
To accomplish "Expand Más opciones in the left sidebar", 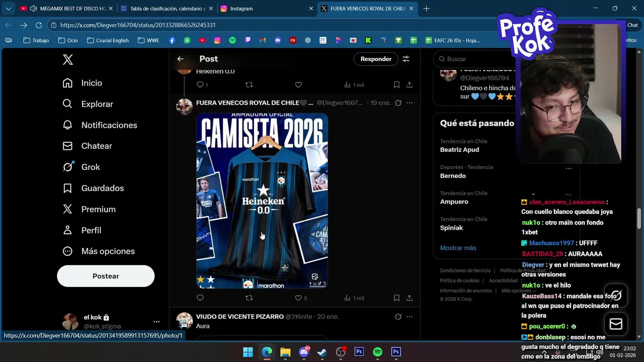I will 99,251.
